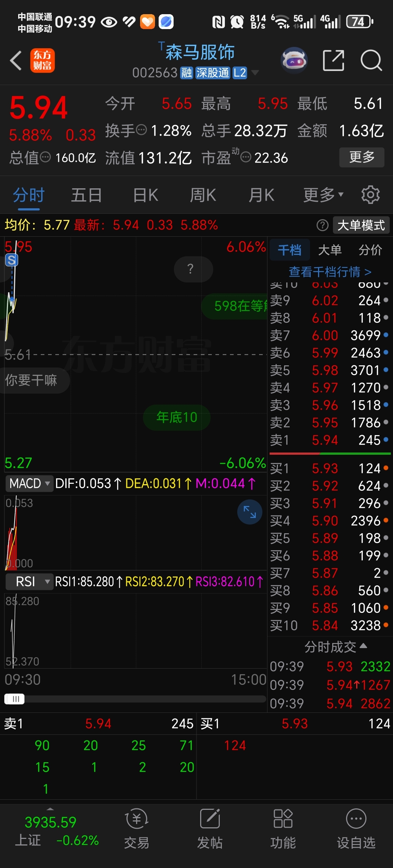The width and height of the screenshot is (393, 868).
Task: Tap the 买4 5.90 2396 row
Action: click(x=330, y=521)
